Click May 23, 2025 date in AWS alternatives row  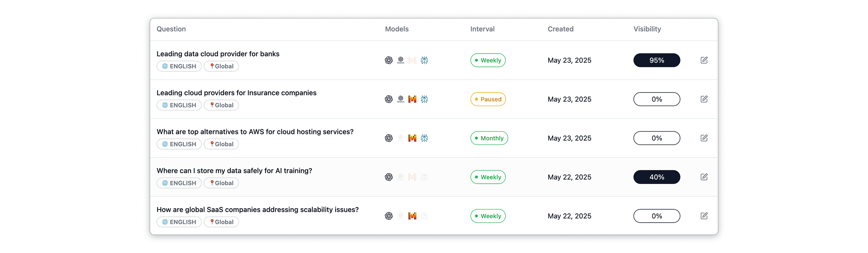click(x=569, y=138)
